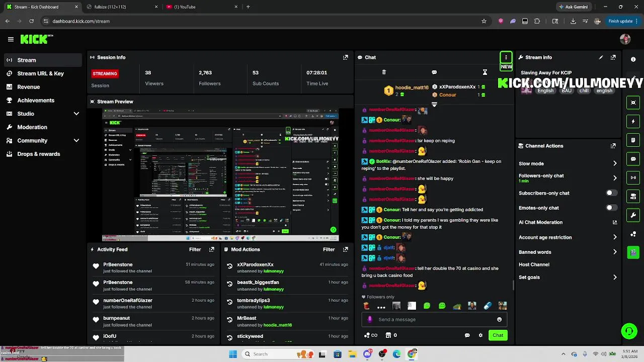Click the chat bubble icon in right sidebar

point(633,159)
